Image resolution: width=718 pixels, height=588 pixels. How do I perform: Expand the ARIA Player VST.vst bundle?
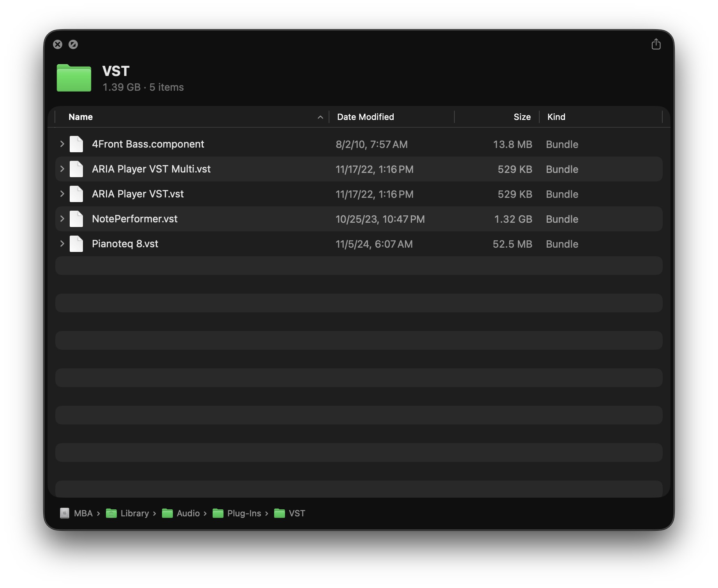tap(62, 194)
